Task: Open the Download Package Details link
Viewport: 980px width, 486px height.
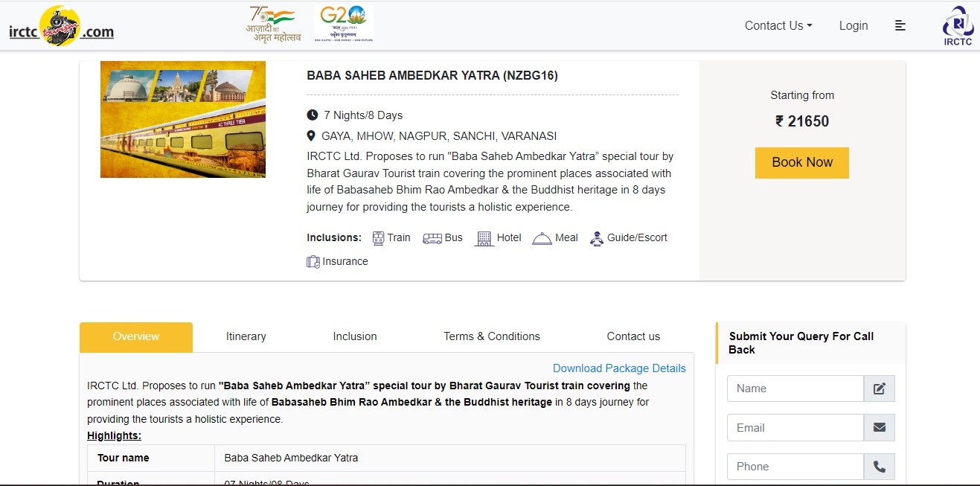Action: tap(619, 368)
